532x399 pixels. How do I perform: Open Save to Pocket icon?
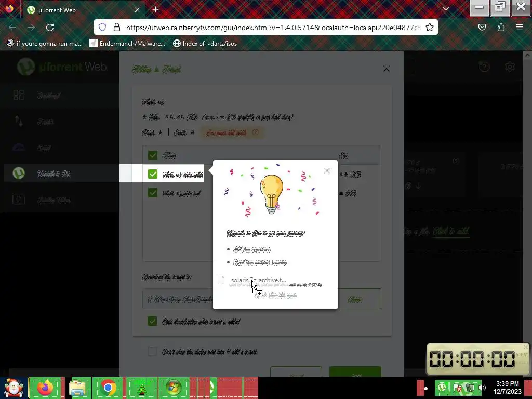482,27
